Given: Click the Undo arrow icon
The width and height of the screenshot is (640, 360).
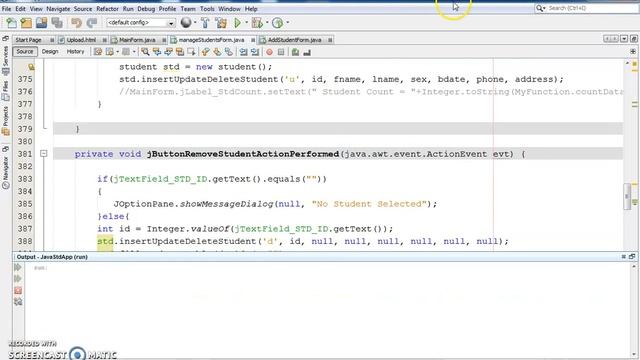Looking at the screenshot, I should 76,23.
